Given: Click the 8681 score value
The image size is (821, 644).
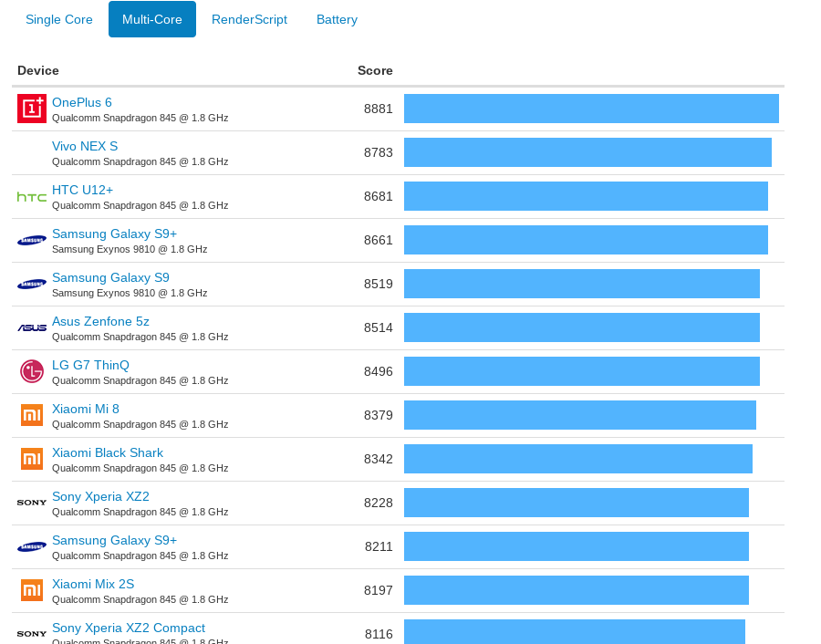Looking at the screenshot, I should pyautogui.click(x=378, y=196).
